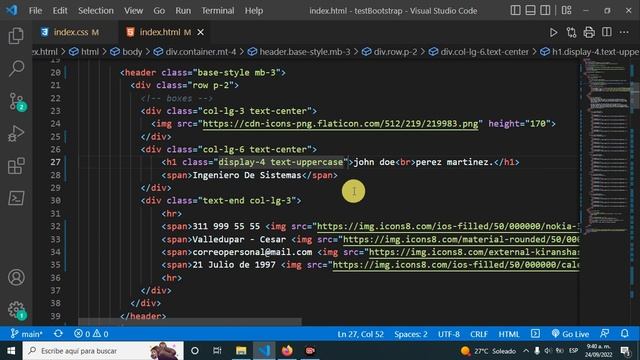Viewport: 640px width, 360px height.
Task: Click the open changes compare icon
Action: (x=571, y=32)
